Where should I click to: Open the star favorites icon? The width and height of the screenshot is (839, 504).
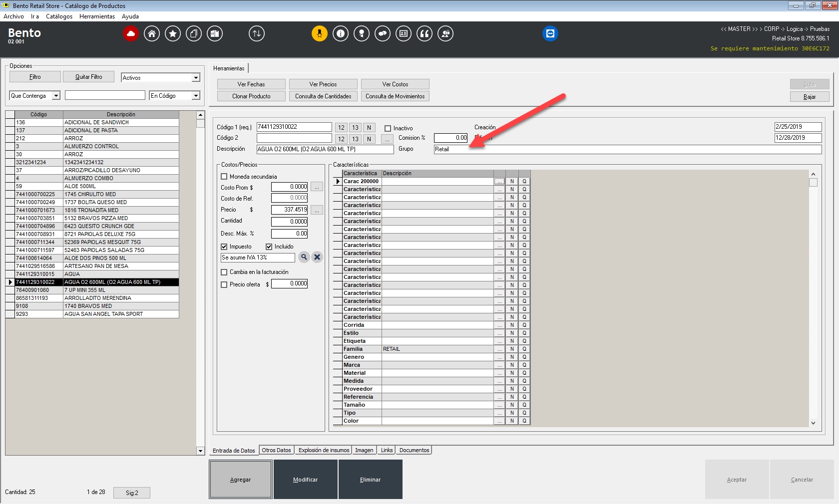[x=173, y=33]
